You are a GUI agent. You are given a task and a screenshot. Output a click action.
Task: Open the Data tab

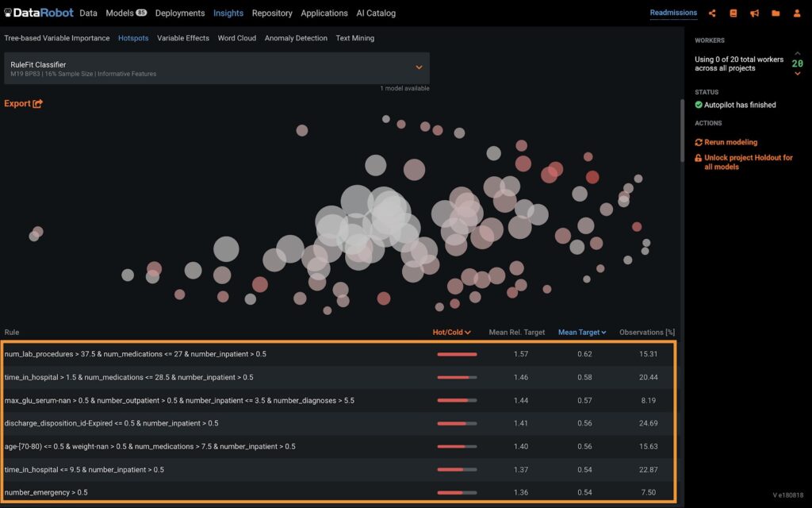89,13
